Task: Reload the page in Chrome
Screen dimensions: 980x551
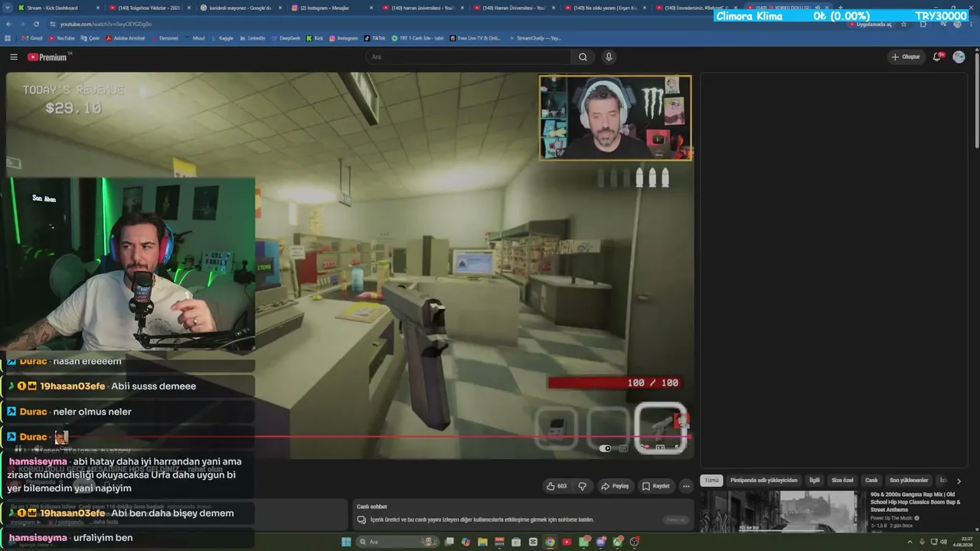Action: pos(35,24)
